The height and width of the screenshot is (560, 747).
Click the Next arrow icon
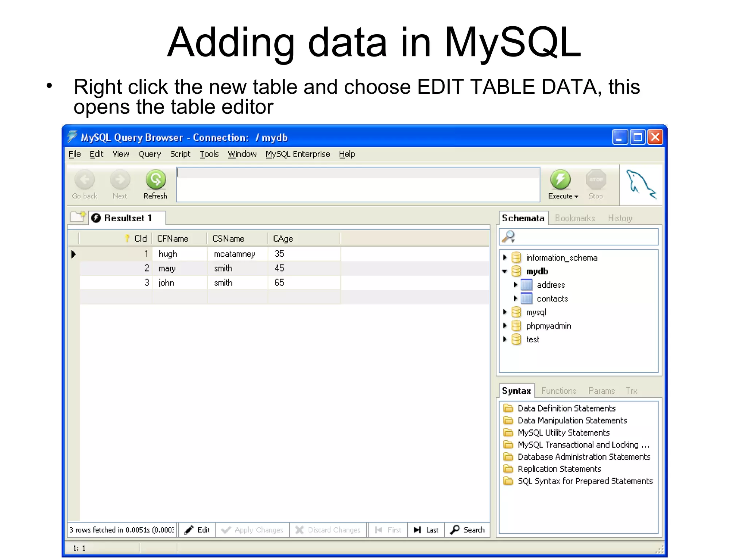pos(120,179)
